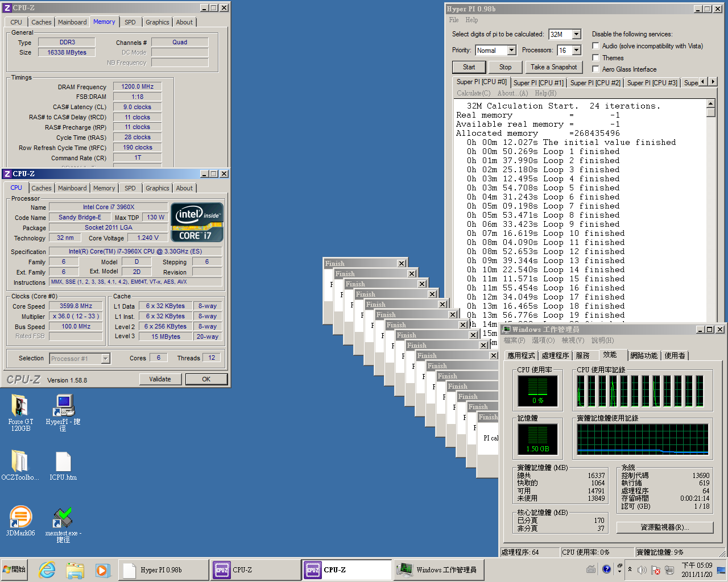
Task: Click the volume speaker tray icon
Action: [x=642, y=569]
